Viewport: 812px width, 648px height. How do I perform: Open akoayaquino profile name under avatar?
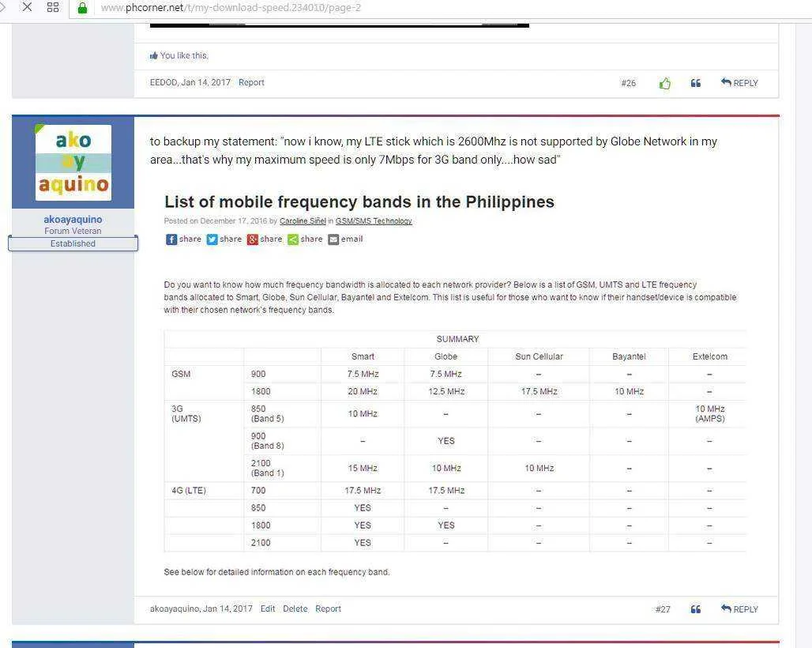coord(73,219)
